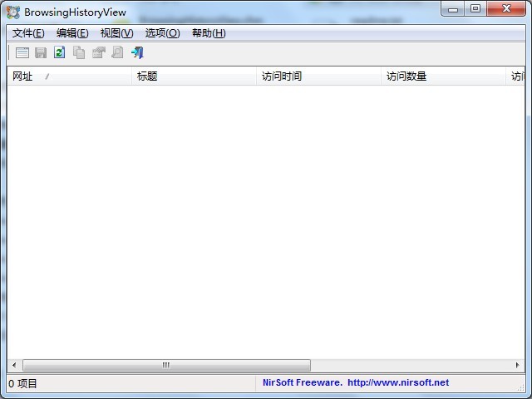Sort by the 标题 column header
The image size is (532, 399).
coord(194,76)
